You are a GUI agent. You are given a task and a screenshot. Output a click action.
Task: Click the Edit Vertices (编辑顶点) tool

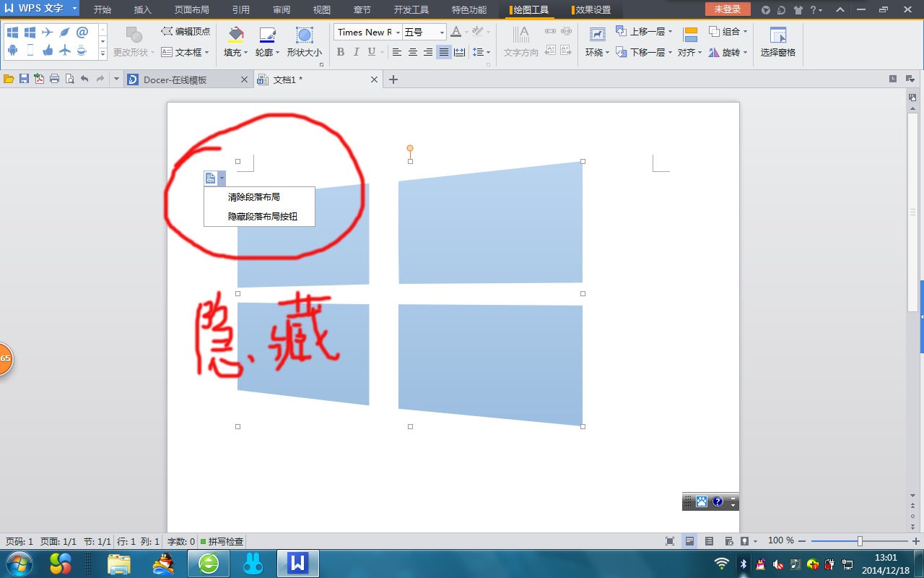186,32
